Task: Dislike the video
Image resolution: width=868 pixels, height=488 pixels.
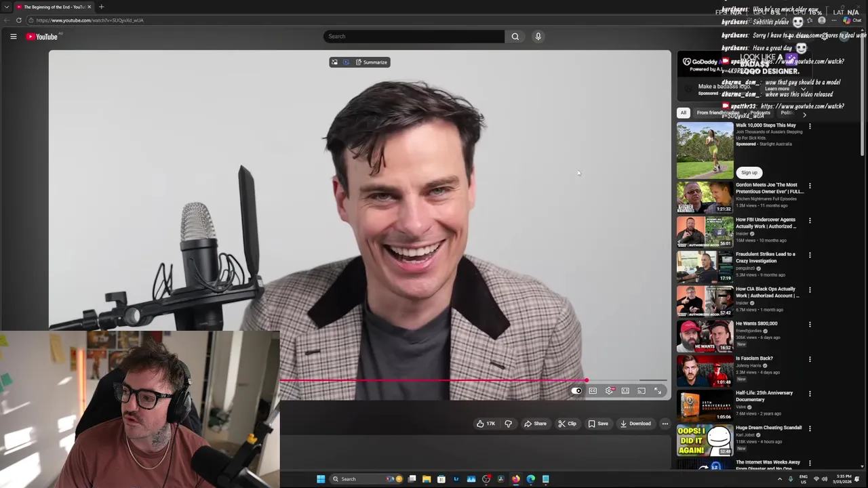Action: pyautogui.click(x=508, y=424)
